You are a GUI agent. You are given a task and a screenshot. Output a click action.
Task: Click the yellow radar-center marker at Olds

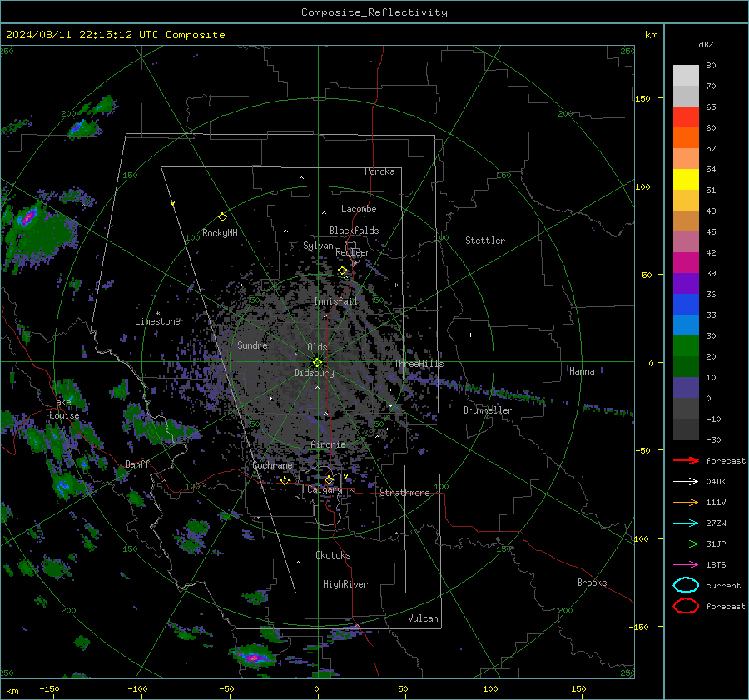coord(317,362)
